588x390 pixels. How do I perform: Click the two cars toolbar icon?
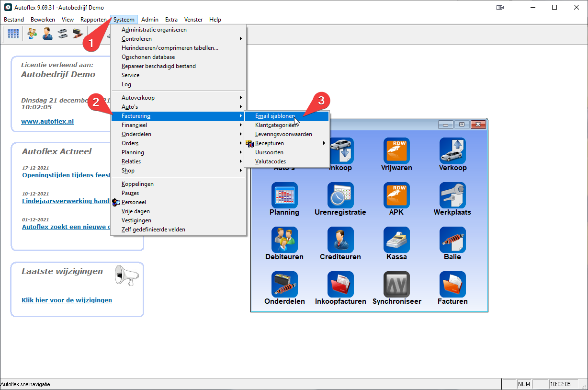point(62,34)
